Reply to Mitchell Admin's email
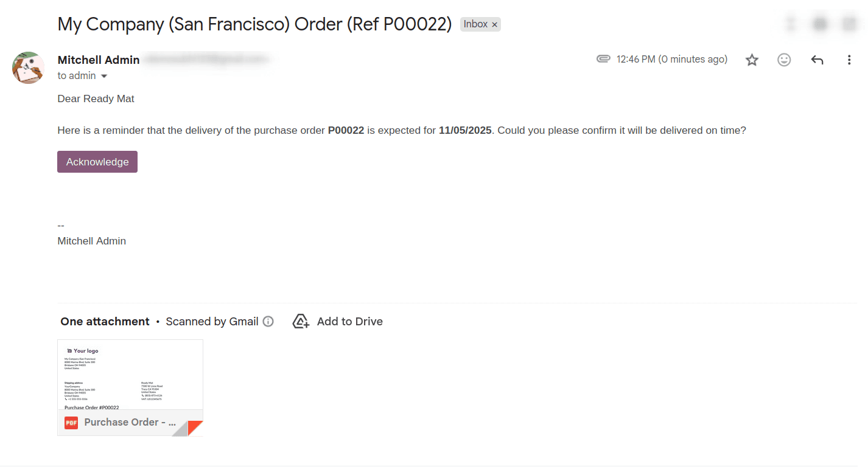The width and height of the screenshot is (868, 467). (817, 60)
